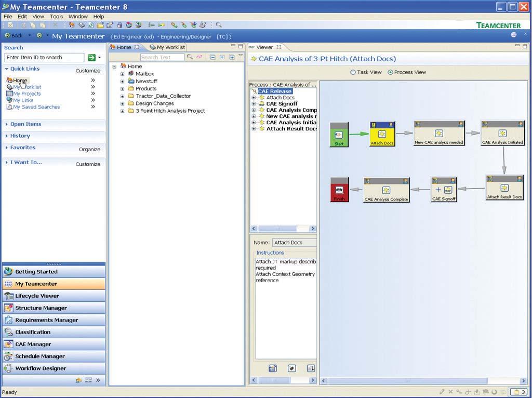Click the refresh icon in the main toolbar
The image size is (532, 398).
point(91,25)
